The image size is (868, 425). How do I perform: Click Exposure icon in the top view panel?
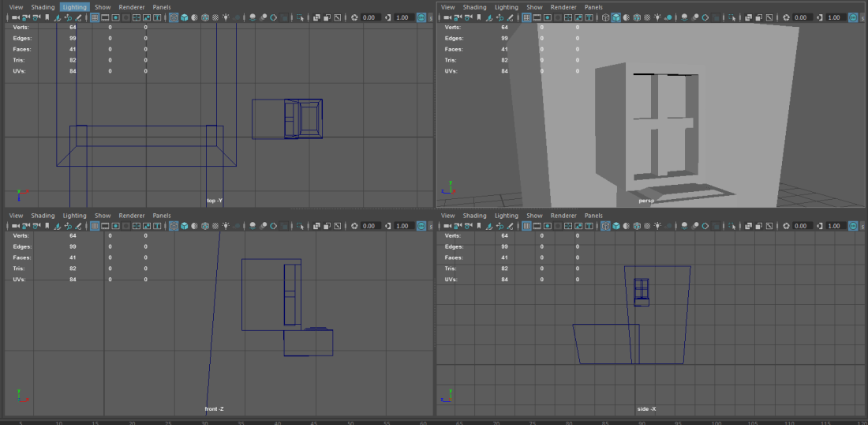(354, 17)
